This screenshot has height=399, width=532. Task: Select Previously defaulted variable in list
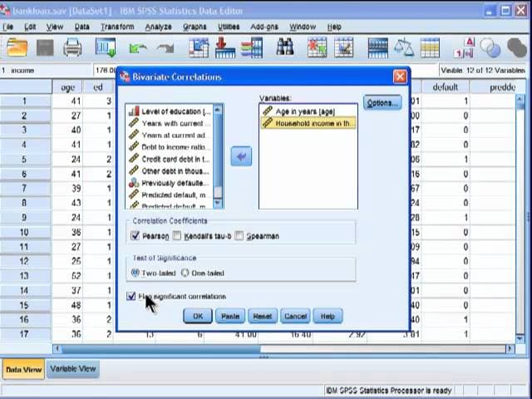(170, 183)
